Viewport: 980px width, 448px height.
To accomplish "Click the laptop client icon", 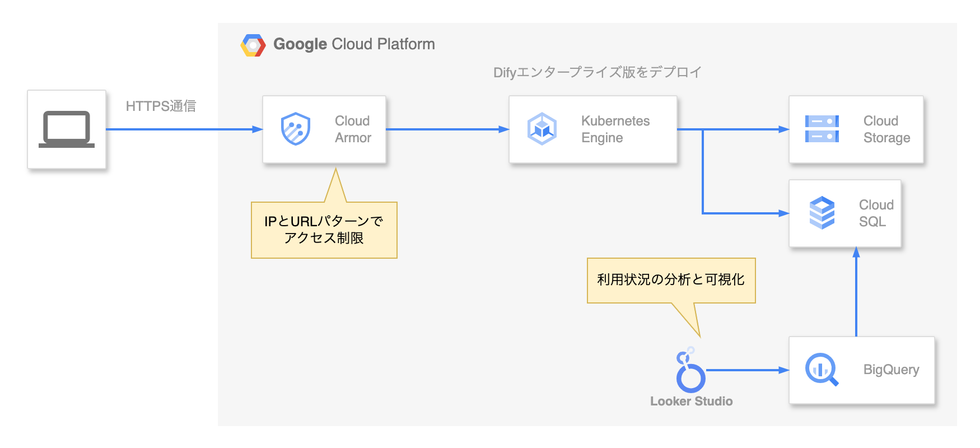I will [67, 129].
